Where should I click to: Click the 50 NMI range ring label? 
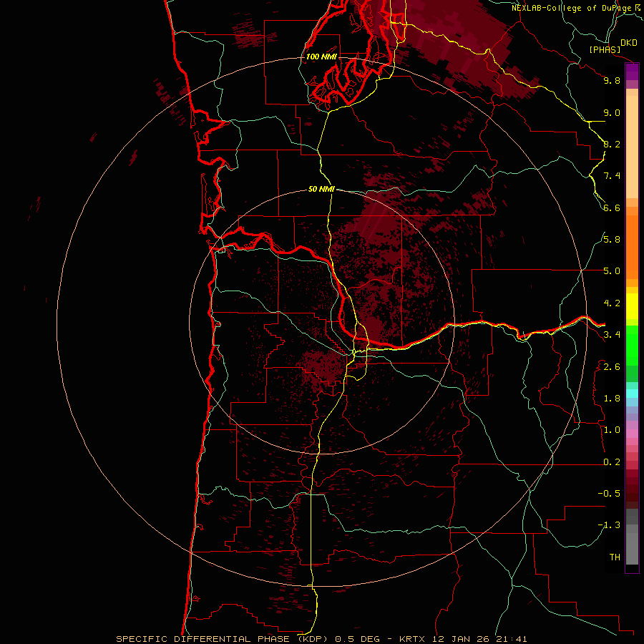click(321, 189)
